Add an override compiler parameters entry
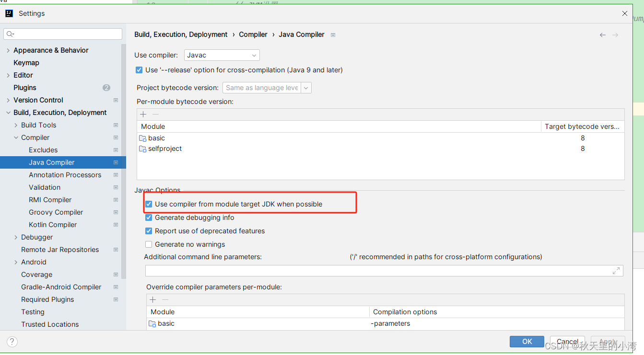This screenshot has height=355, width=644. pos(152,299)
